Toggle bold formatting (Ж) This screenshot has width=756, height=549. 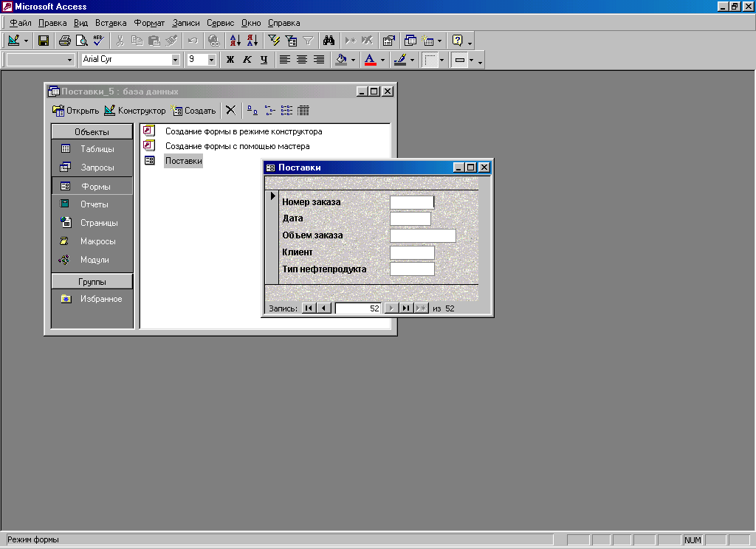click(x=230, y=60)
